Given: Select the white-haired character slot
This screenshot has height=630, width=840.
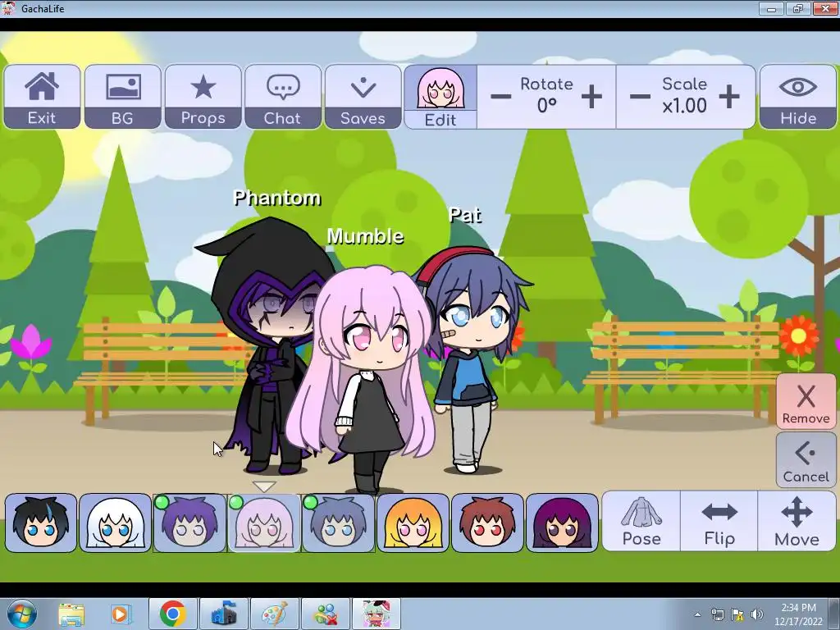Looking at the screenshot, I should [115, 523].
